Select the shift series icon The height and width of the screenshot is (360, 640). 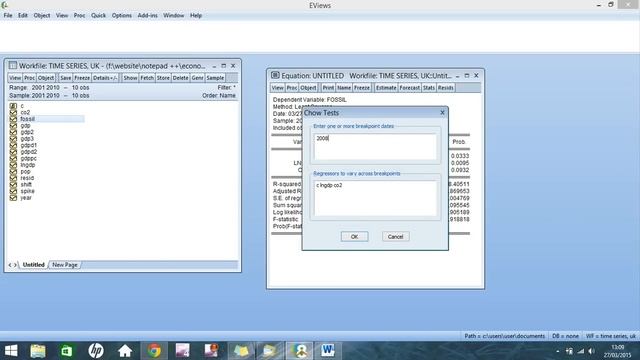pos(13,184)
